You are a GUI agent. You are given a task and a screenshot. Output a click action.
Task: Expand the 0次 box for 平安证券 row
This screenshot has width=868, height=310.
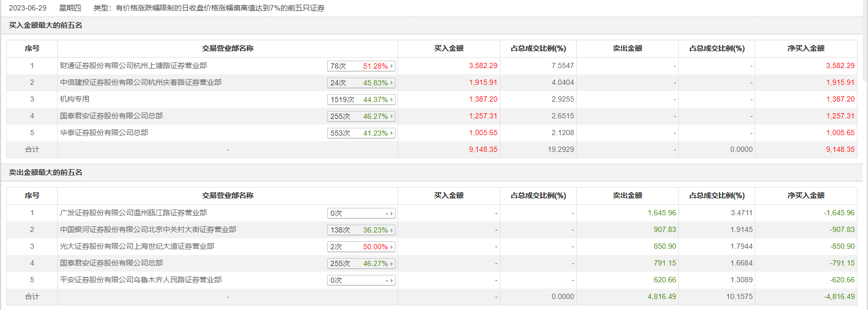point(361,280)
